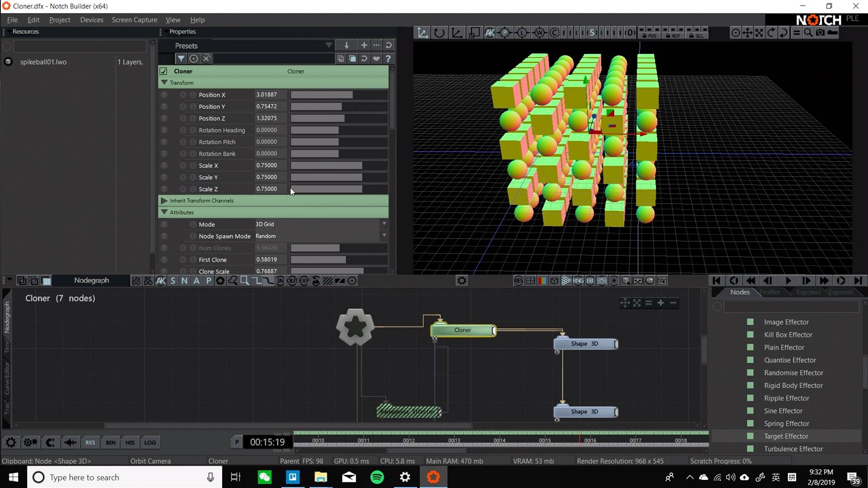The image size is (868, 488).
Task: Click the preset filter funnel icon
Action: [181, 58]
